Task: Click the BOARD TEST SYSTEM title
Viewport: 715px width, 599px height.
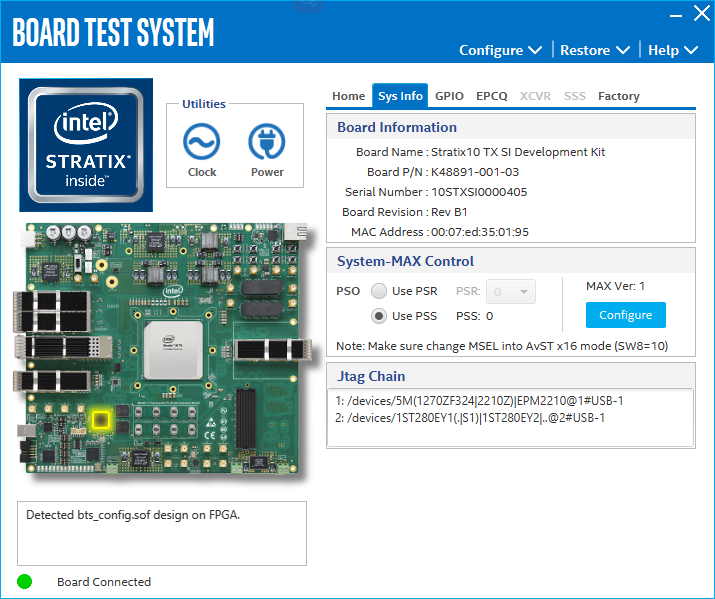Action: pos(113,32)
